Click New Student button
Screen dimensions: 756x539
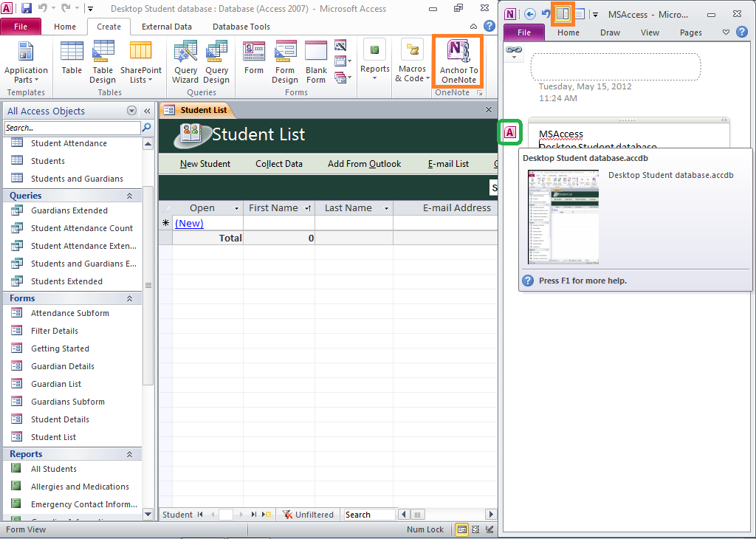[205, 164]
